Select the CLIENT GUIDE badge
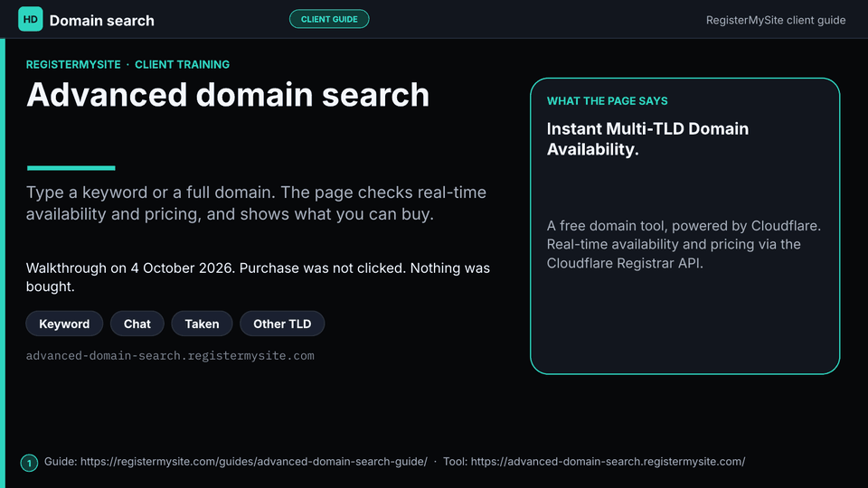Viewport: 868px width, 488px height. (x=329, y=19)
